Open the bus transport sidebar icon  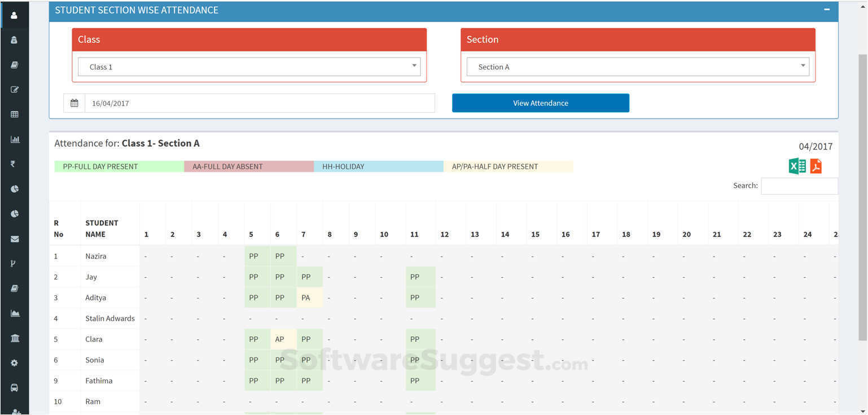15,388
